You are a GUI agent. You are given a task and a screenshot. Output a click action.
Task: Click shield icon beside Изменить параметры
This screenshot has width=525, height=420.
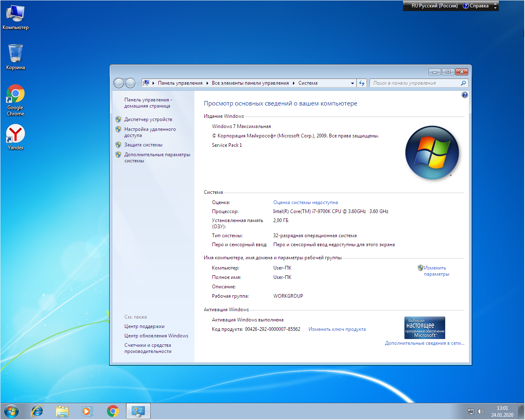420,268
